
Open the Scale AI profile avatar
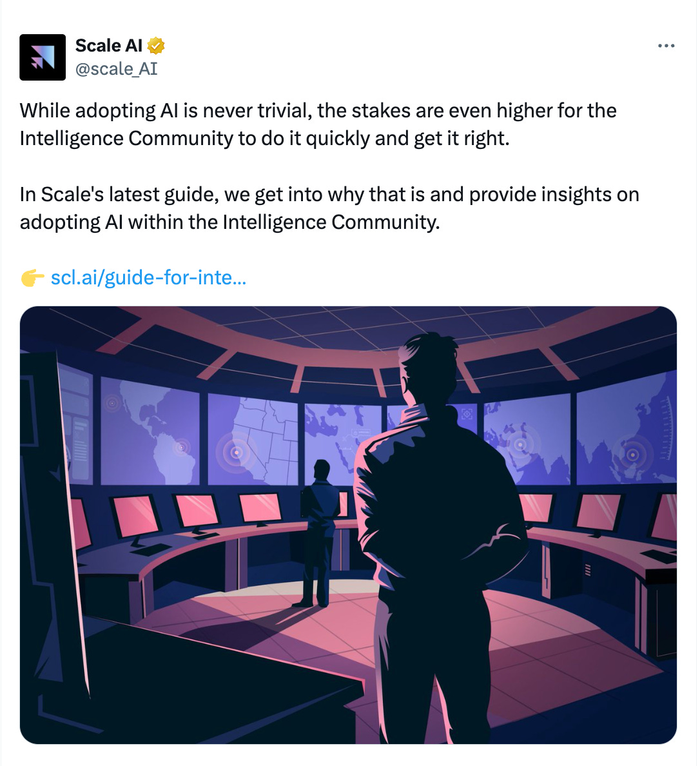(x=43, y=57)
